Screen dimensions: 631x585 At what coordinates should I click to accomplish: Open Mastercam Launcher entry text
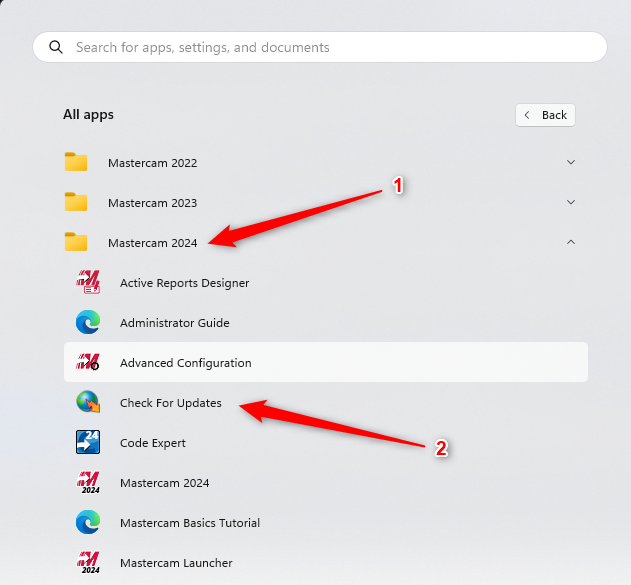[x=176, y=563]
